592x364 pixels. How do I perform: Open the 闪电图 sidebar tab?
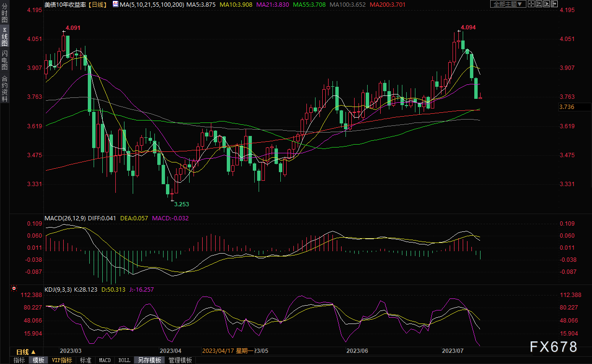coord(4,60)
